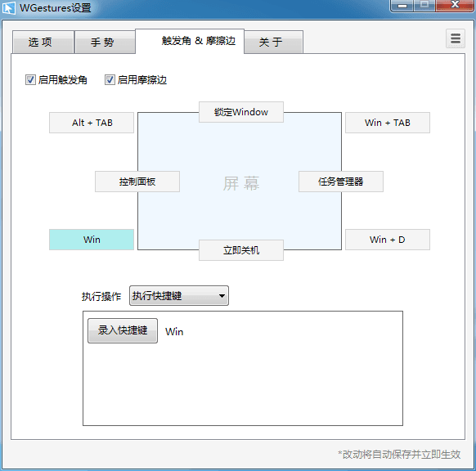Choose the 控制面板 left edge button

[x=137, y=182]
